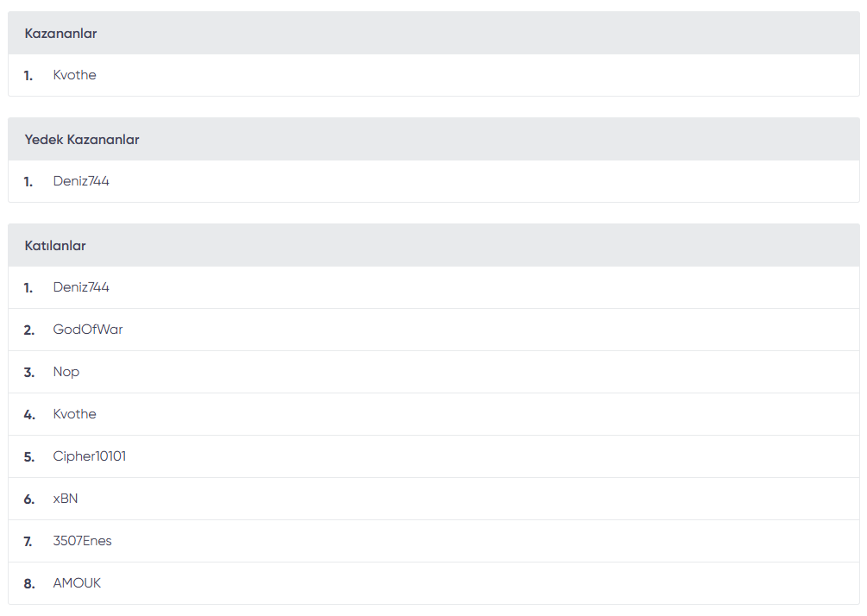Select participant GodOfWar

click(x=88, y=330)
